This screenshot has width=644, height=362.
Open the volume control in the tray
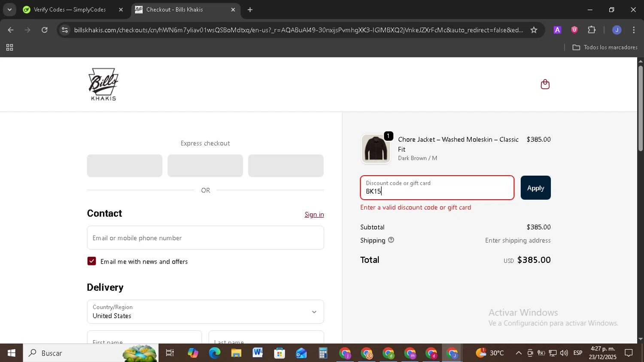[564, 353]
